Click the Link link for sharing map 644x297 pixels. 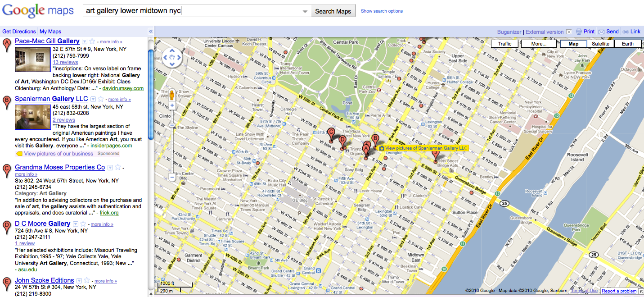[x=635, y=32]
